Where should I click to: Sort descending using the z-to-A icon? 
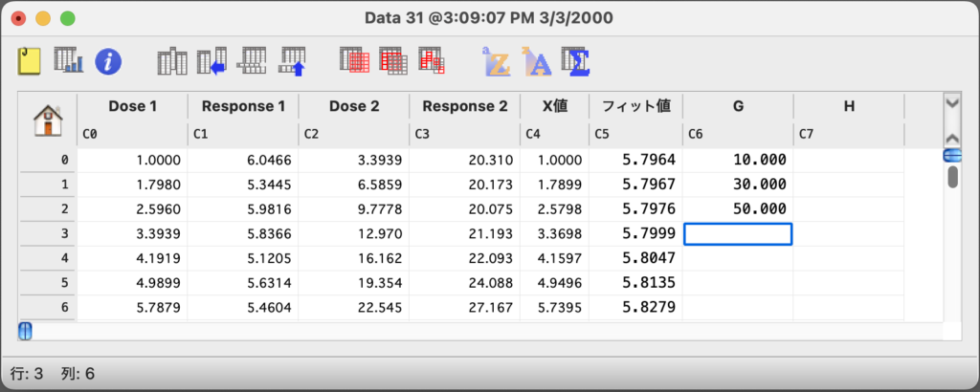point(536,62)
